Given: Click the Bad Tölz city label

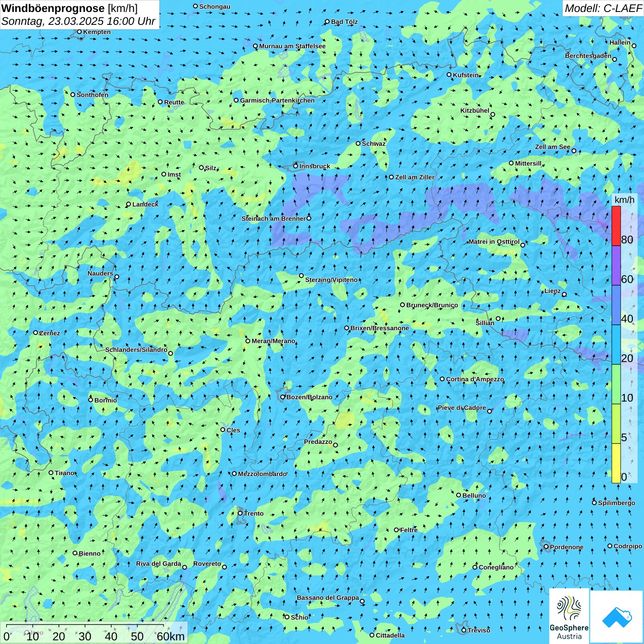Looking at the screenshot, I should [x=345, y=22].
